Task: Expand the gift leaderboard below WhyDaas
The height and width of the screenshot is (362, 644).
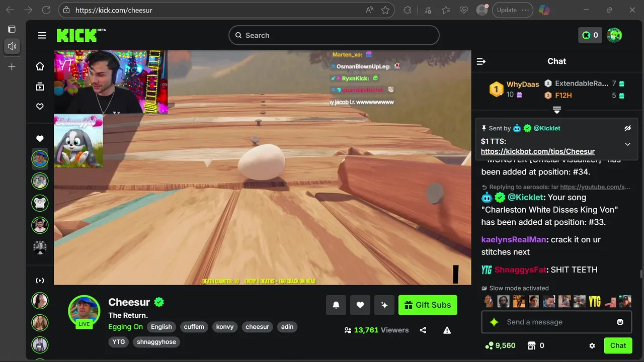Action: click(x=557, y=110)
